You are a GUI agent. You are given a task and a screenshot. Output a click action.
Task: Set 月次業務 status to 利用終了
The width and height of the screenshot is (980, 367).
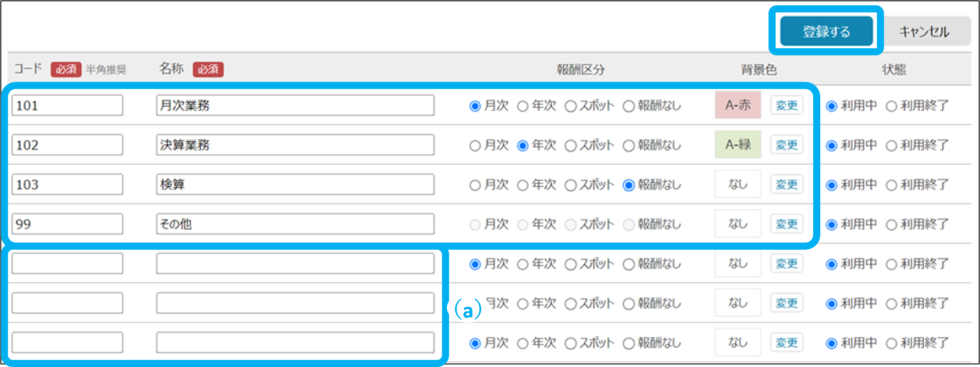pyautogui.click(x=892, y=106)
